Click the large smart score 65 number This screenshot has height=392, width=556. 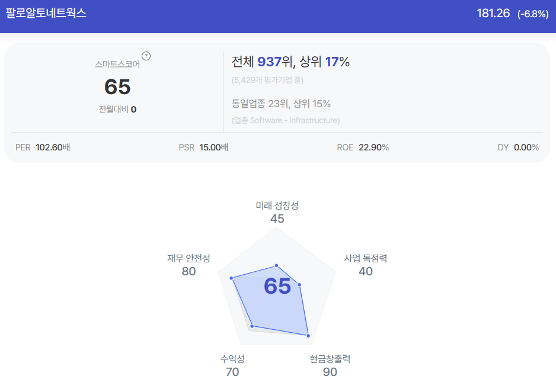(117, 87)
